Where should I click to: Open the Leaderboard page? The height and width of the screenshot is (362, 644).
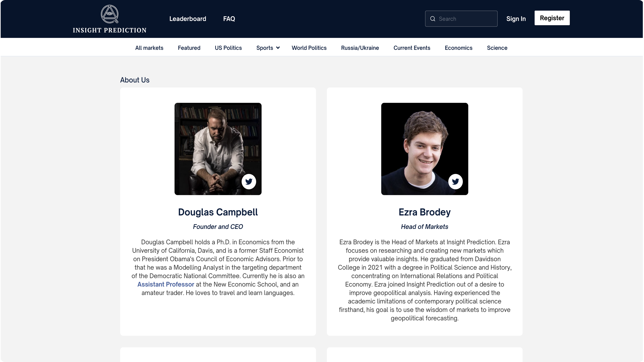tap(187, 19)
